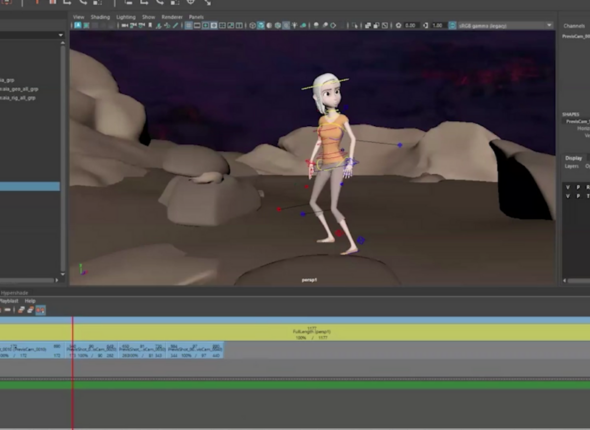Viewport: 590px width, 430px height.
Task: Click the Field Chart icon
Action: tap(222, 26)
